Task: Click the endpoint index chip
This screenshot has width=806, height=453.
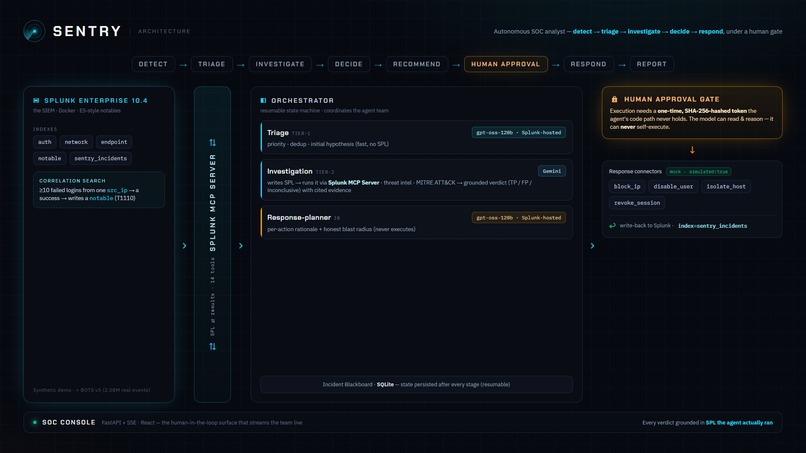Action: pyautogui.click(x=114, y=142)
